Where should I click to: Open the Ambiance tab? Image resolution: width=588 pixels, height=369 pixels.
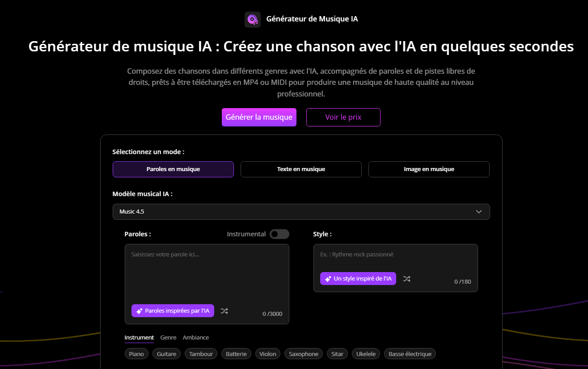(x=195, y=337)
